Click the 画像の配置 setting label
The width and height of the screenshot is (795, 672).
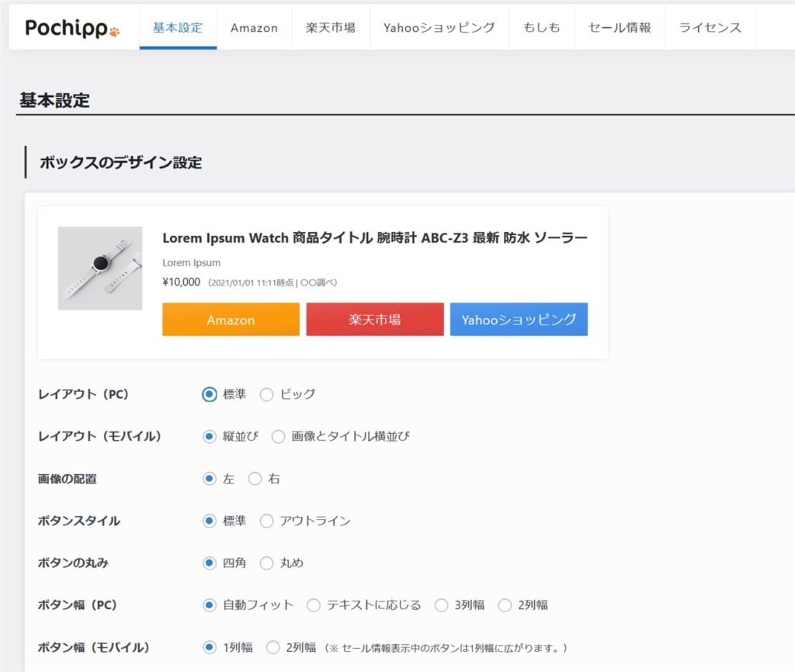pyautogui.click(x=68, y=479)
